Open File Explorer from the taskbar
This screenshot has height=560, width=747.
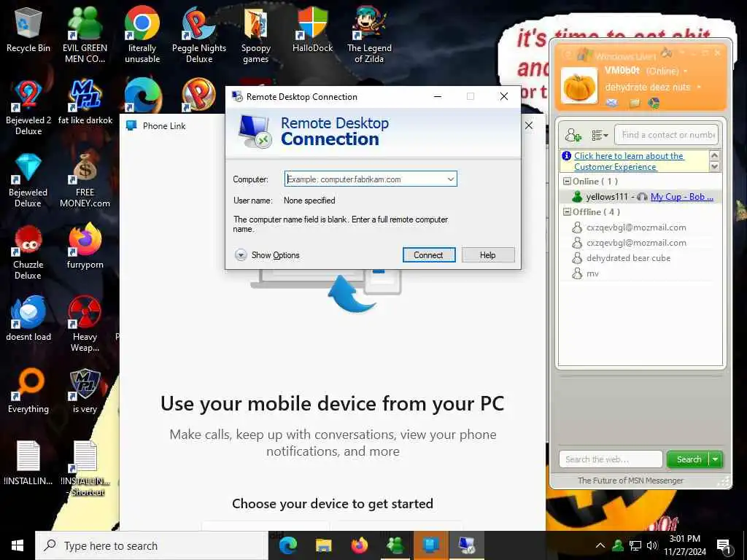(x=323, y=545)
